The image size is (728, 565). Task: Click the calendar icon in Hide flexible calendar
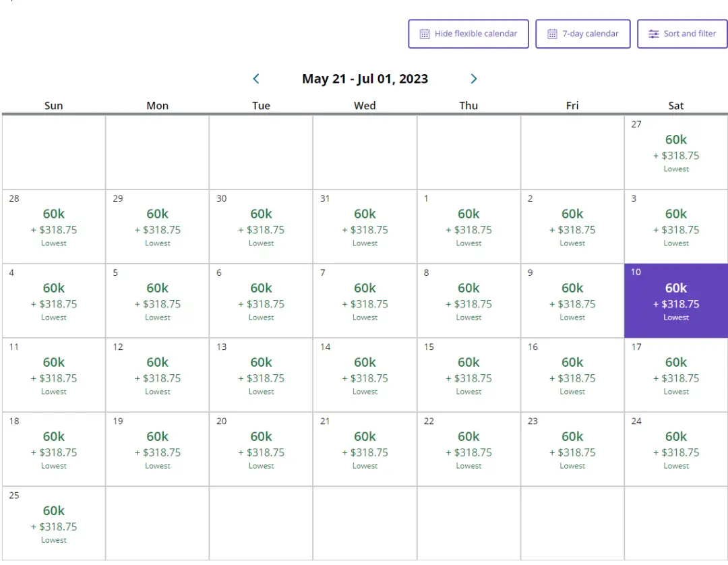(425, 34)
